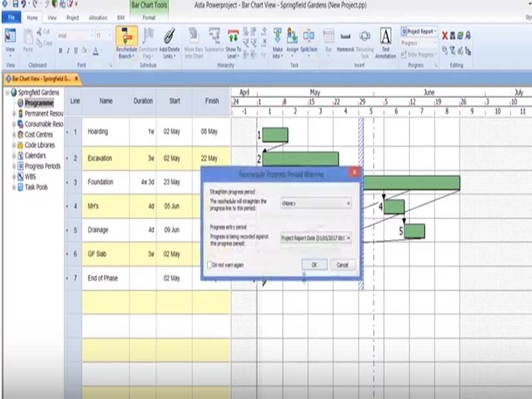Click the Undo icon in quick access toolbar
Screen dimensions: 532x399
(x=24, y=4)
